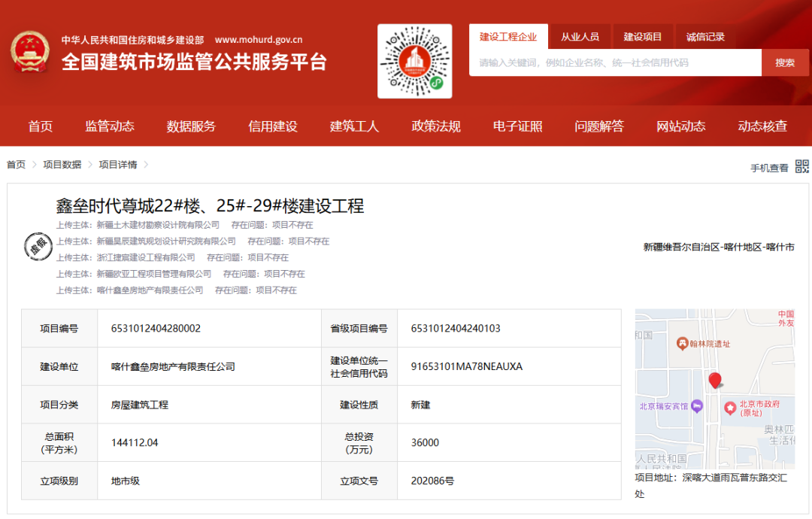Select the 建设项目 search tab
Image resolution: width=812 pixels, height=519 pixels.
tap(643, 37)
